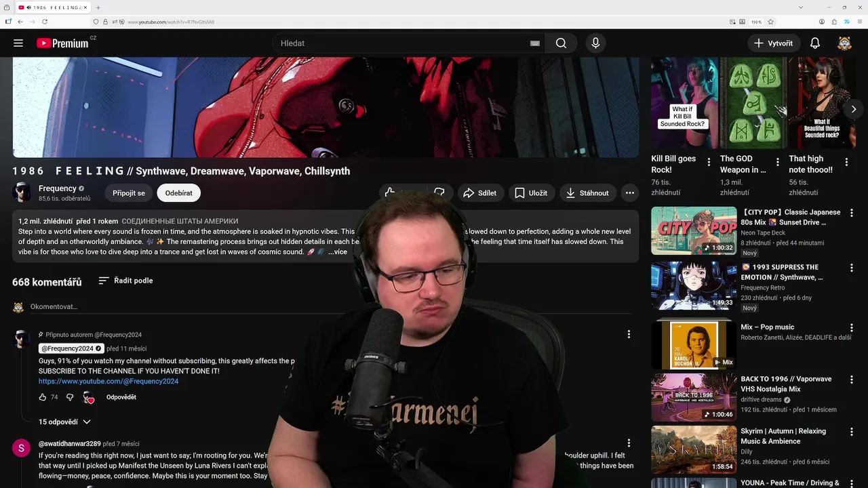The width and height of the screenshot is (868, 488).
Task: Open a new browser tab
Action: (x=98, y=7)
